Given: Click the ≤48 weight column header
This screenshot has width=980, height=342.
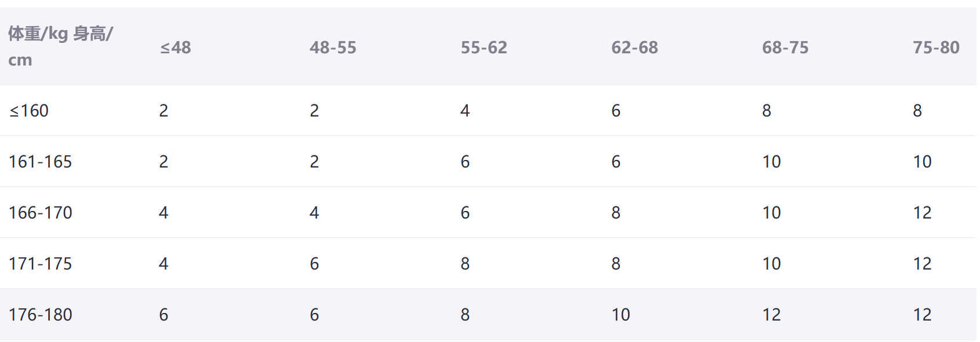Looking at the screenshot, I should click(175, 48).
